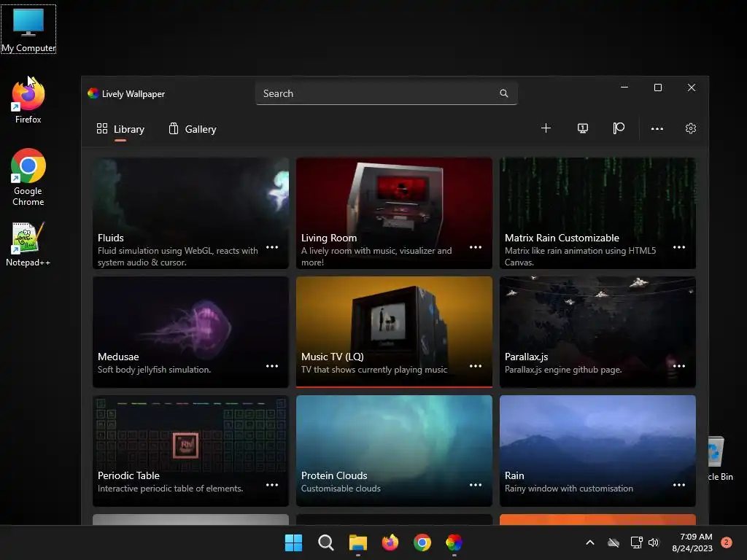Click the Add Wallpaper plus icon
The image size is (747, 560).
click(x=546, y=128)
